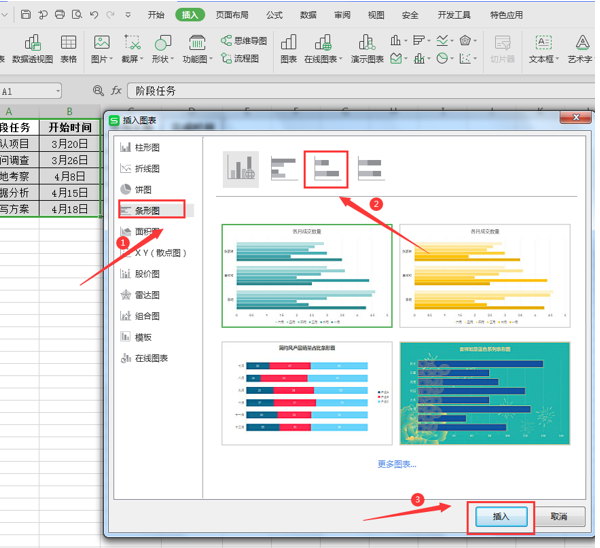Expand the 在线图表 dropdown arrow
The image size is (600, 548).
[x=340, y=59]
